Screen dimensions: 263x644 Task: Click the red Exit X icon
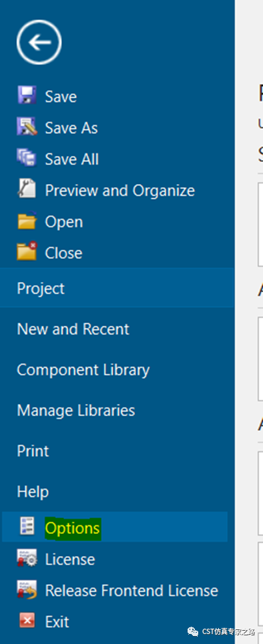click(27, 621)
